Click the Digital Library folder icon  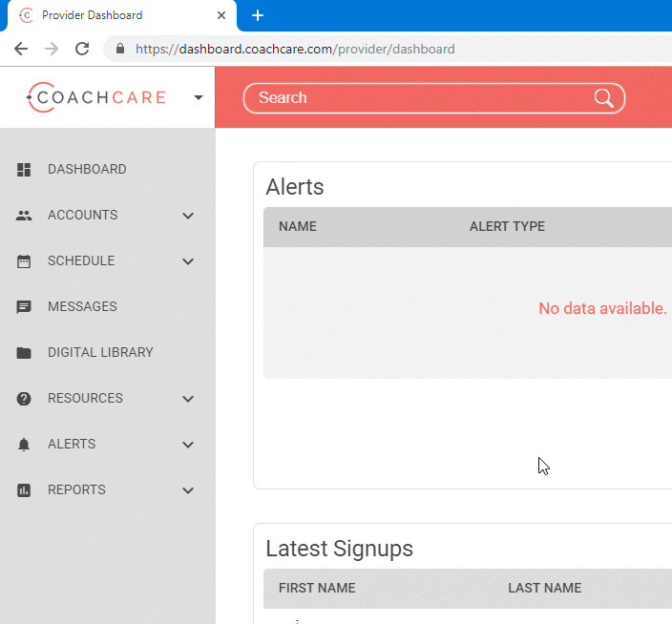(24, 353)
